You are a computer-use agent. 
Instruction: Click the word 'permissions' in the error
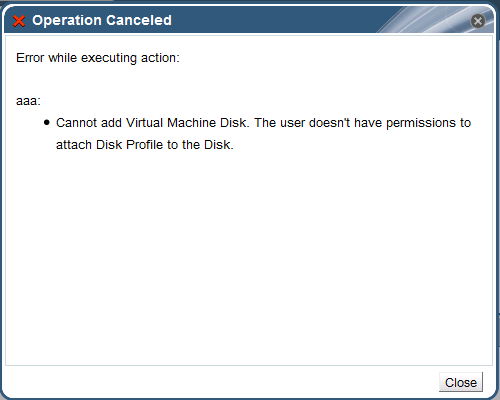pyautogui.click(x=421, y=123)
